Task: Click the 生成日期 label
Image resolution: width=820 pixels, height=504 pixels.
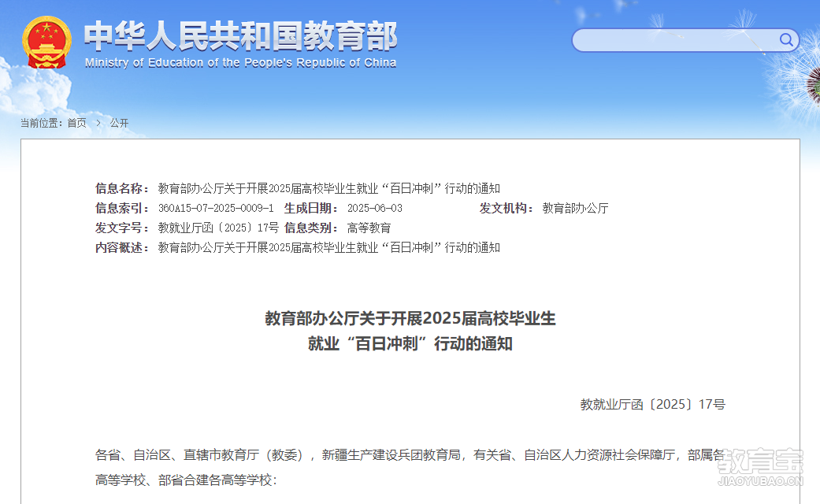Action: click(310, 208)
